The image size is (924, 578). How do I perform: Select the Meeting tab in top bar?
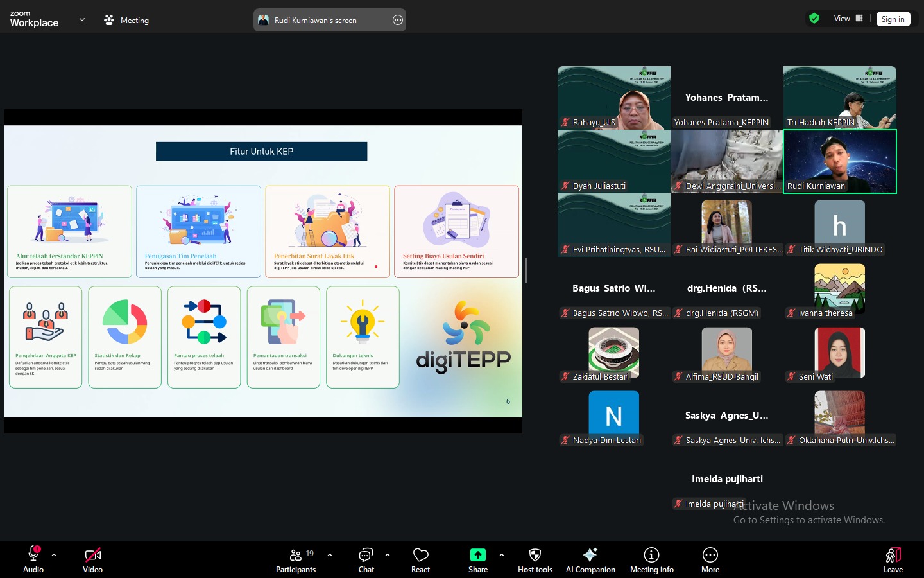click(x=127, y=20)
